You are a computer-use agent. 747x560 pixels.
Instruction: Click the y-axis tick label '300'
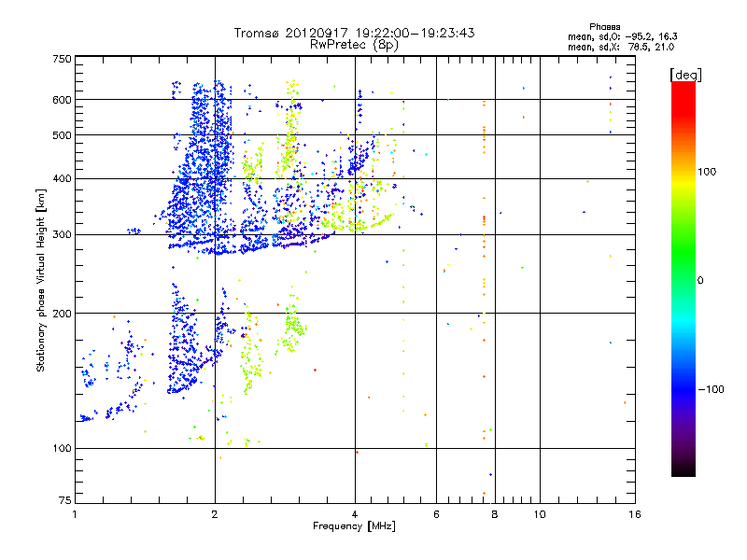point(62,235)
